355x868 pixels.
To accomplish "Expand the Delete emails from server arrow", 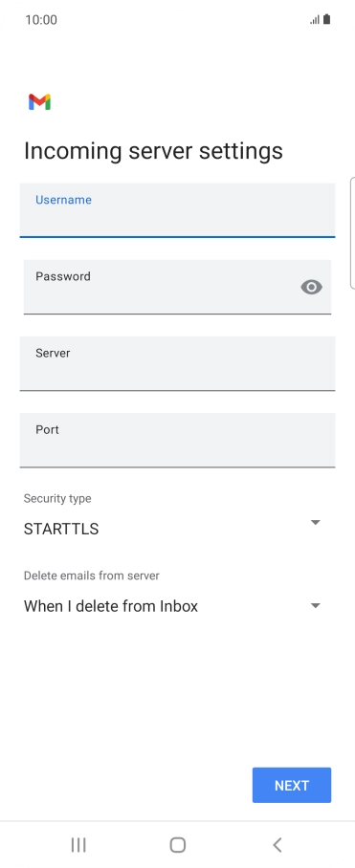I will [315, 606].
